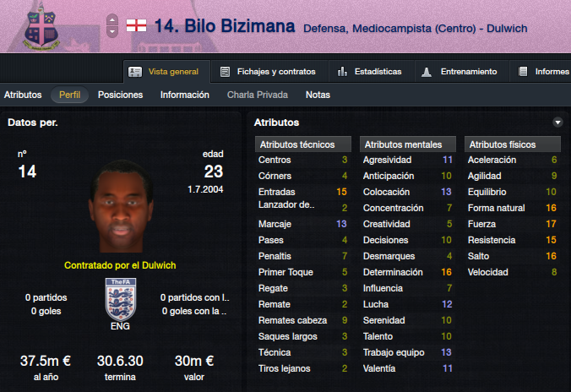This screenshot has width=571, height=392.
Task: Open Vista general via its profile card icon
Action: pyautogui.click(x=135, y=72)
